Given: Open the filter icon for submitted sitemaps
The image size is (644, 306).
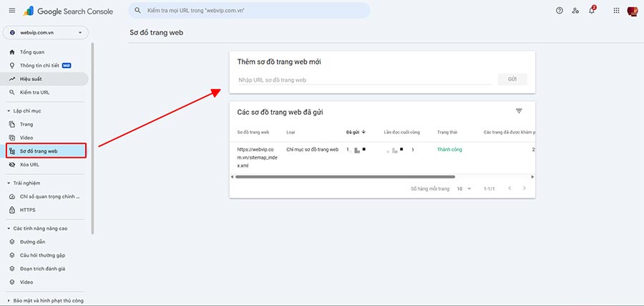Looking at the screenshot, I should coord(519,111).
